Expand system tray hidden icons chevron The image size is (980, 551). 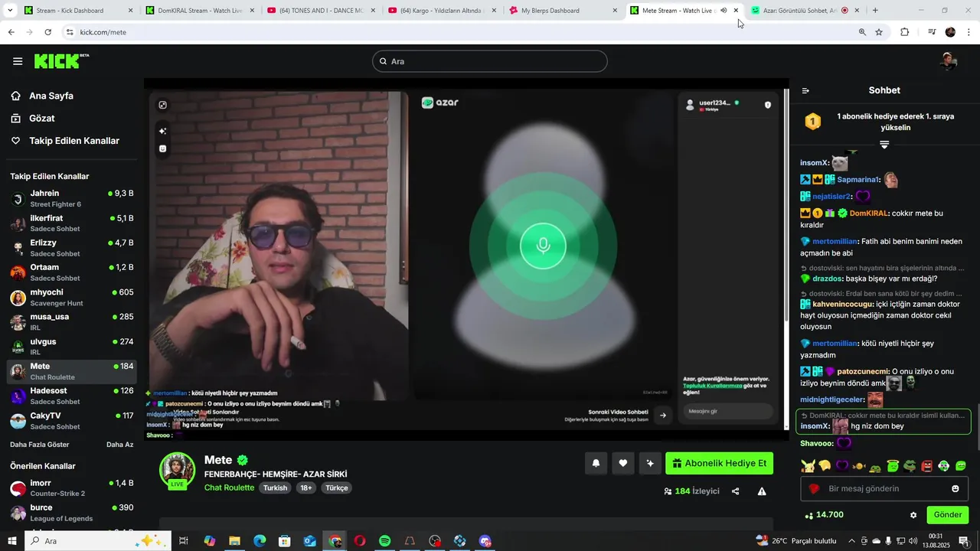pos(851,541)
